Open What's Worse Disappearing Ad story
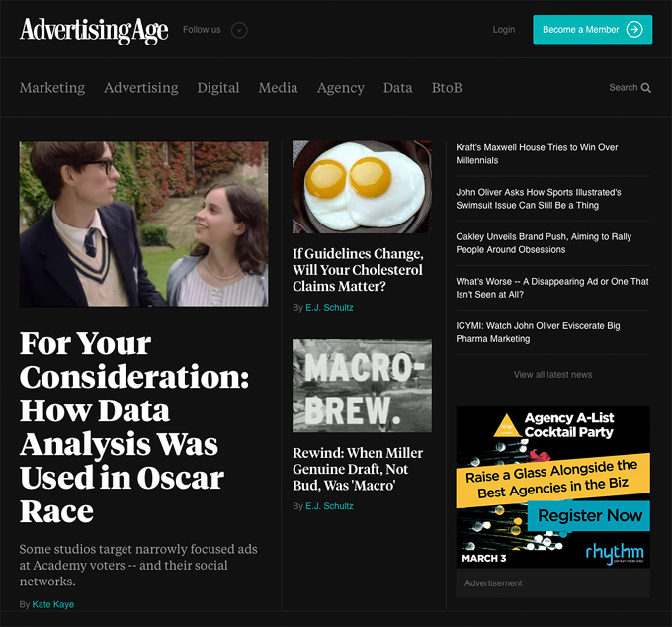Viewport: 672px width, 627px height. point(552,288)
